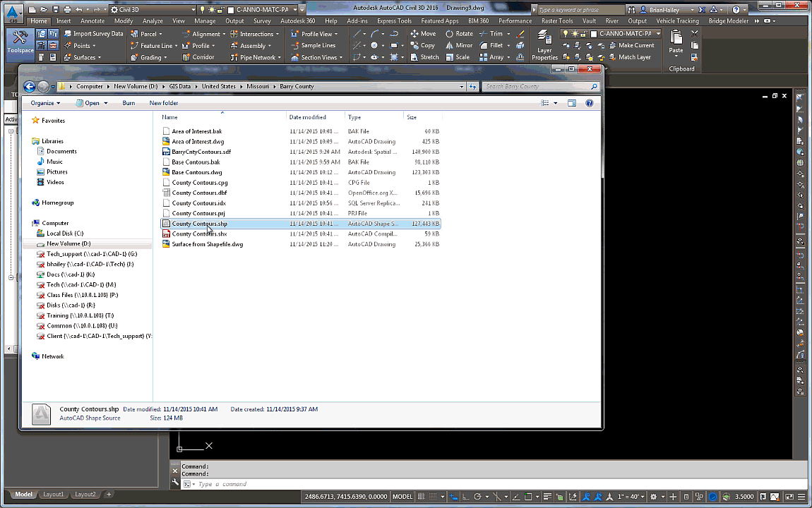Screen dimensions: 812x508
Task: Open the Annotate ribbon tab
Action: coord(92,20)
